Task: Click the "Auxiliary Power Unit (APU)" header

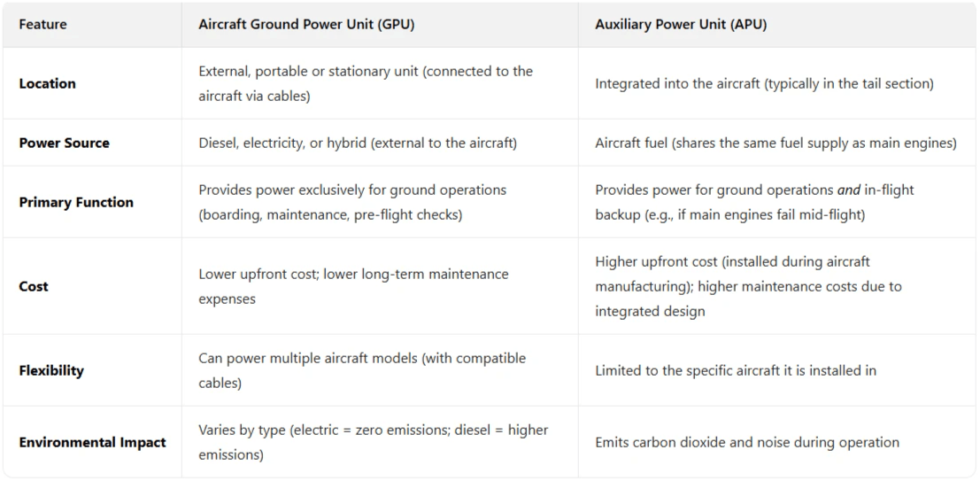Action: click(681, 25)
